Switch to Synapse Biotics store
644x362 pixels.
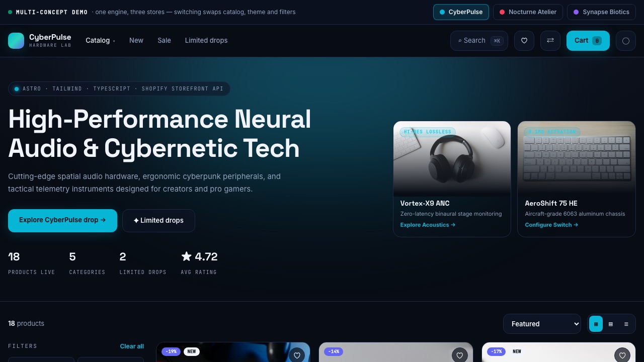[x=601, y=12]
